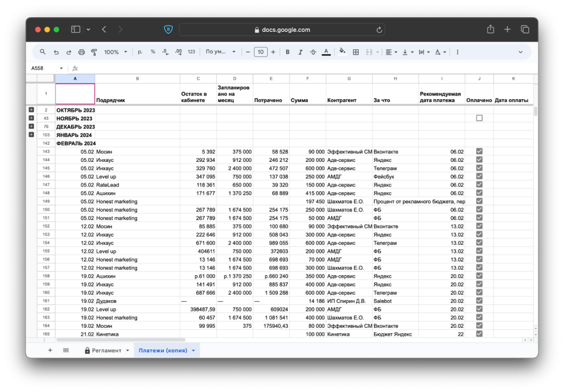Uncheck Оплачено for row 146 Level up
The width and height of the screenshot is (564, 392).
(479, 176)
